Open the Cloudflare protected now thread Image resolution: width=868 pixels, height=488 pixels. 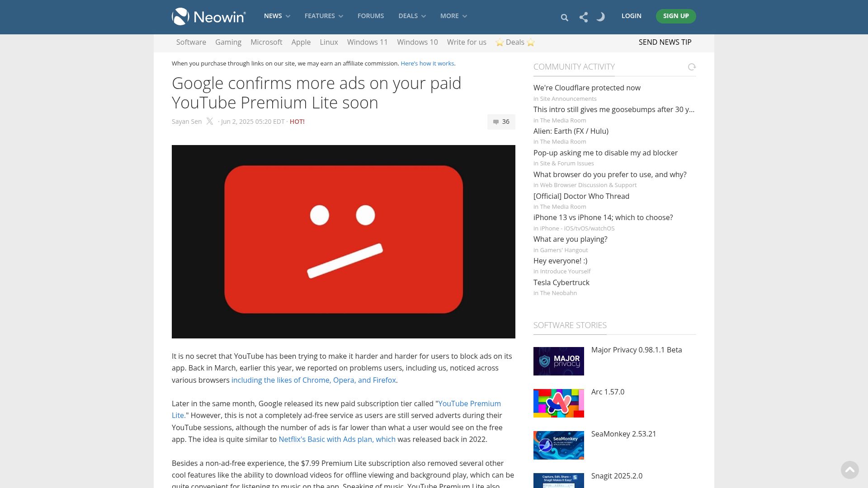click(x=587, y=88)
